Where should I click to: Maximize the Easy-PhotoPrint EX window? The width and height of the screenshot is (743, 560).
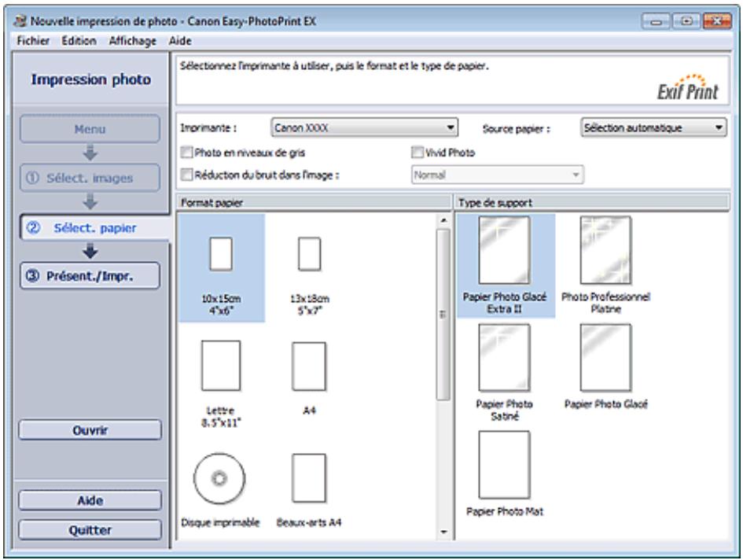tap(686, 21)
